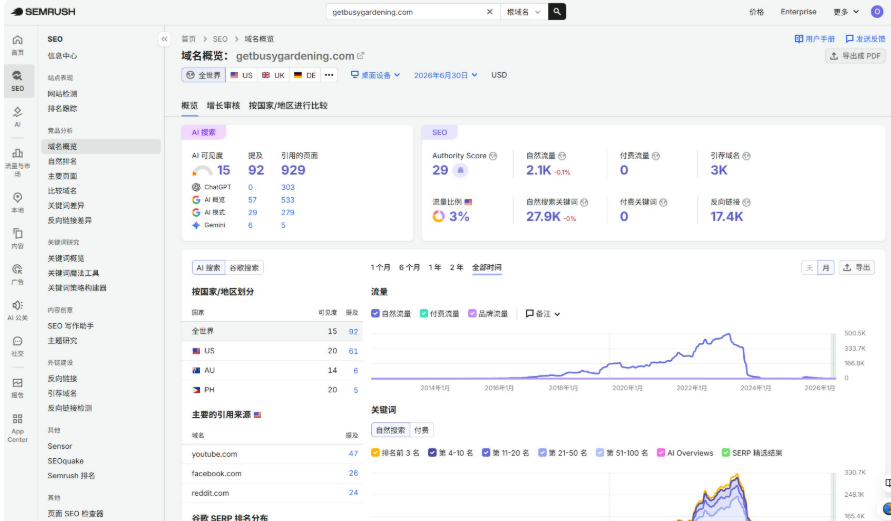Screen dimensions: 891x521
Task: Toggle the paid traffic checkbox
Action: (x=423, y=314)
